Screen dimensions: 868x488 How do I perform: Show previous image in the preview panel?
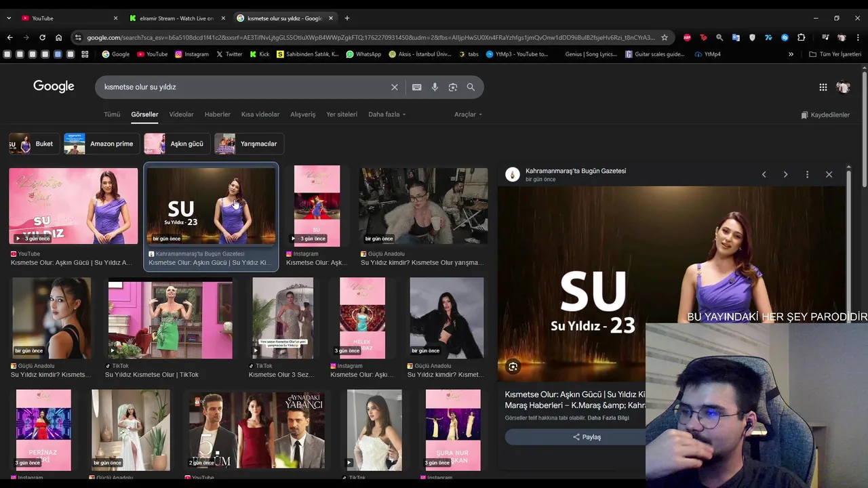[x=764, y=174]
